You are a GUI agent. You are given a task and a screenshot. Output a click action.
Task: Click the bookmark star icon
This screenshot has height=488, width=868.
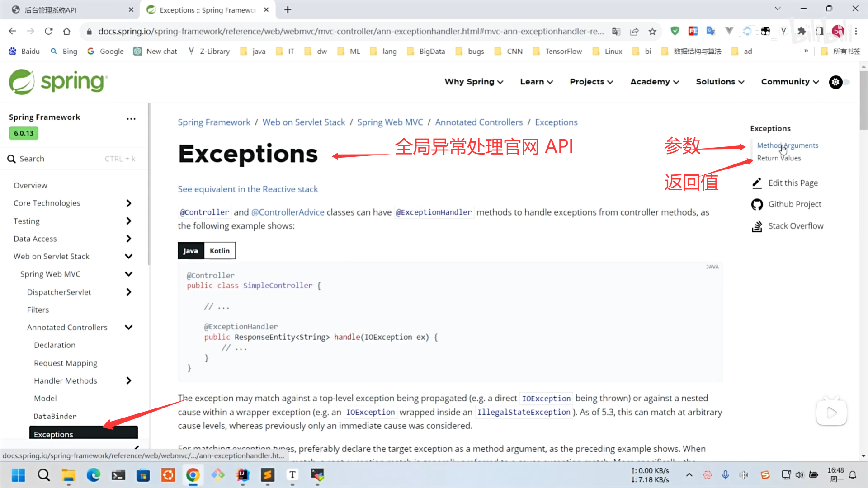pyautogui.click(x=652, y=31)
